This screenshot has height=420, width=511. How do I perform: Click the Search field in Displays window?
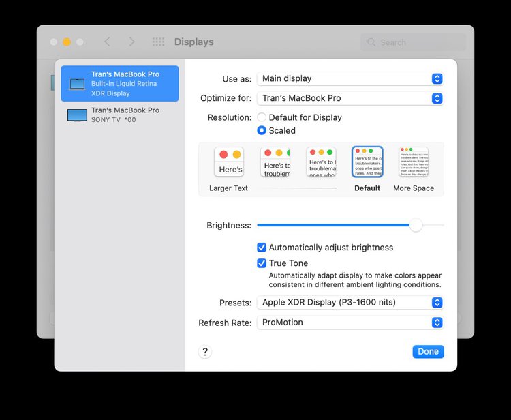tap(414, 42)
